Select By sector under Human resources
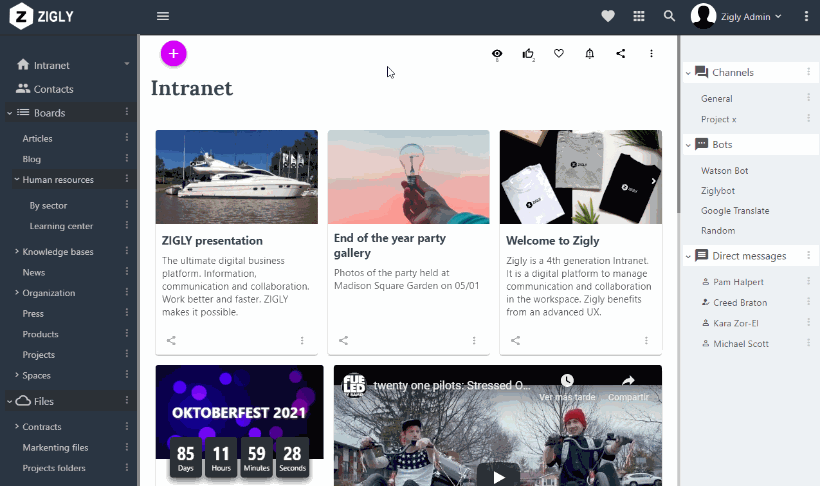This screenshot has width=820, height=486. (x=48, y=206)
